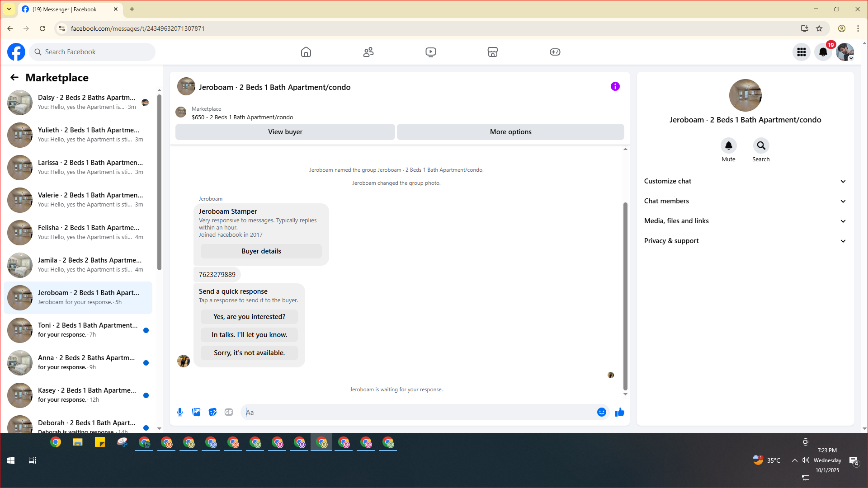This screenshot has width=868, height=488.
Task: Expand Privacy & support section
Action: point(745,241)
